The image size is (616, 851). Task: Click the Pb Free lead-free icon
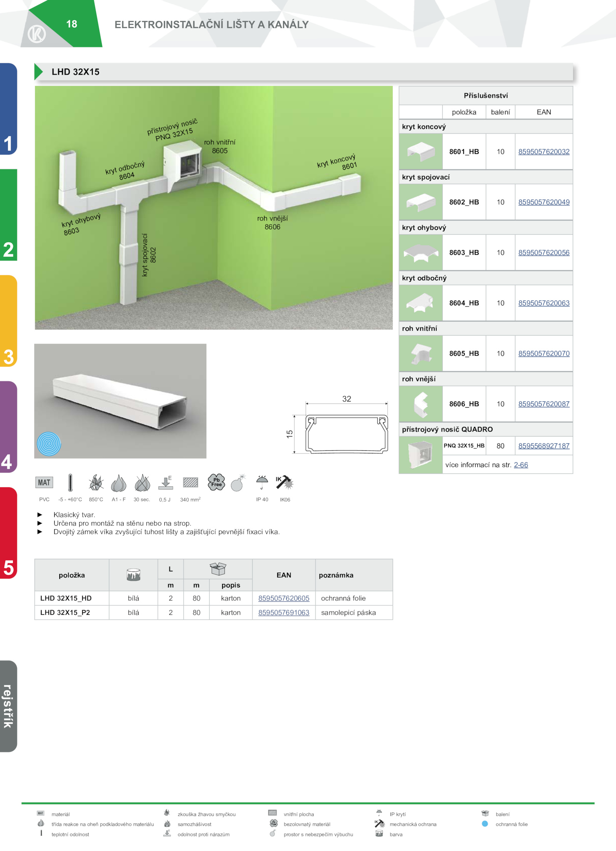(x=216, y=482)
